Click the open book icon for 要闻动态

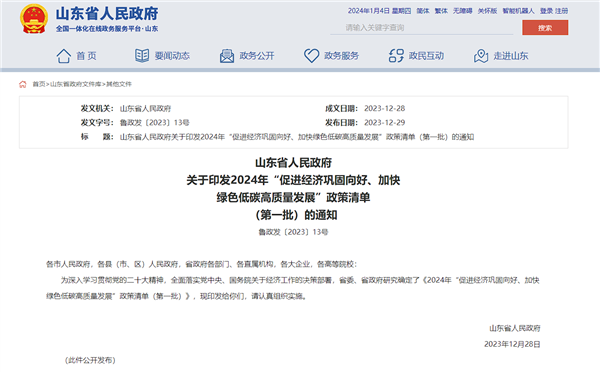click(x=142, y=55)
